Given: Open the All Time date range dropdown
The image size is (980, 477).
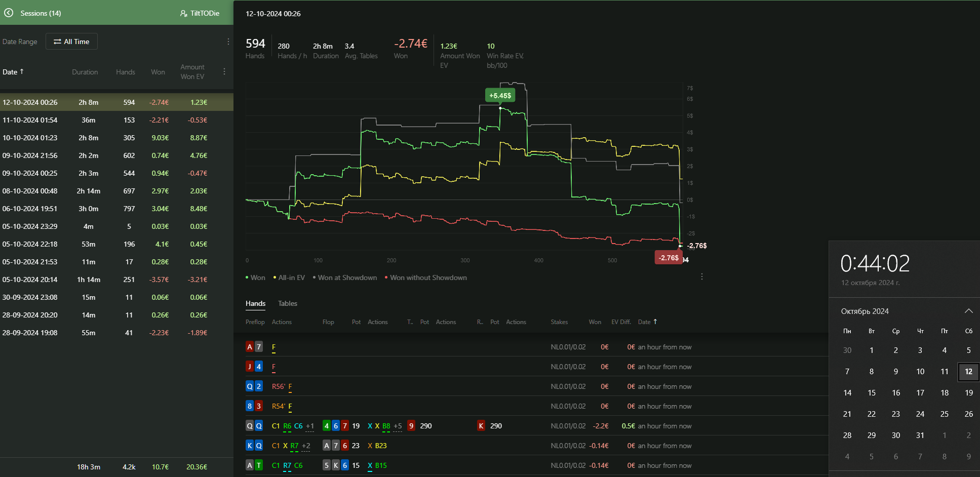Looking at the screenshot, I should click(71, 42).
